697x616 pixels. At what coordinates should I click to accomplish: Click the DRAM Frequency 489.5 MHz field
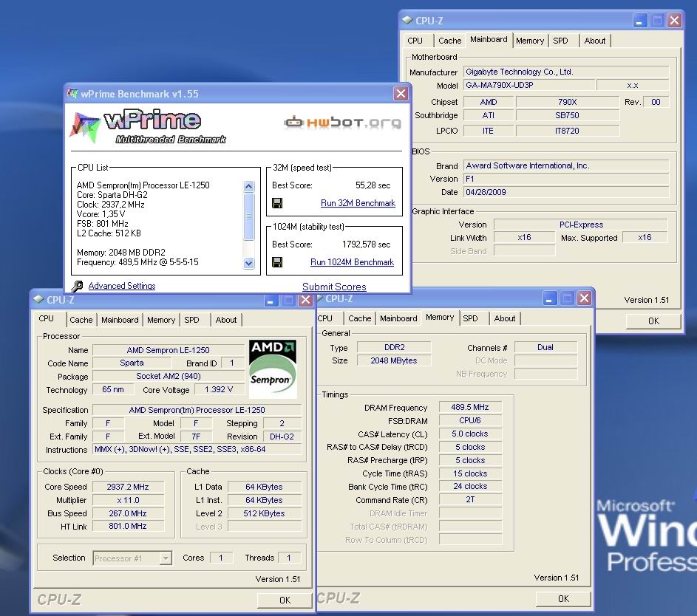click(470, 407)
